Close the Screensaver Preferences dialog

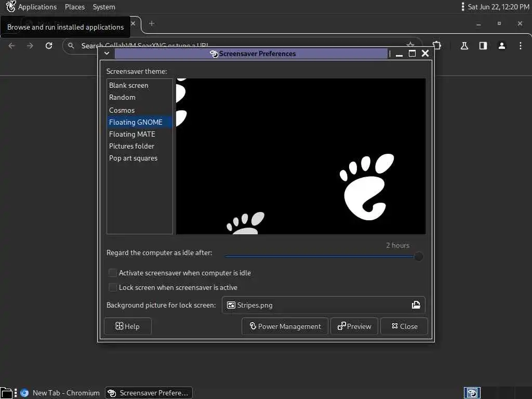404,326
